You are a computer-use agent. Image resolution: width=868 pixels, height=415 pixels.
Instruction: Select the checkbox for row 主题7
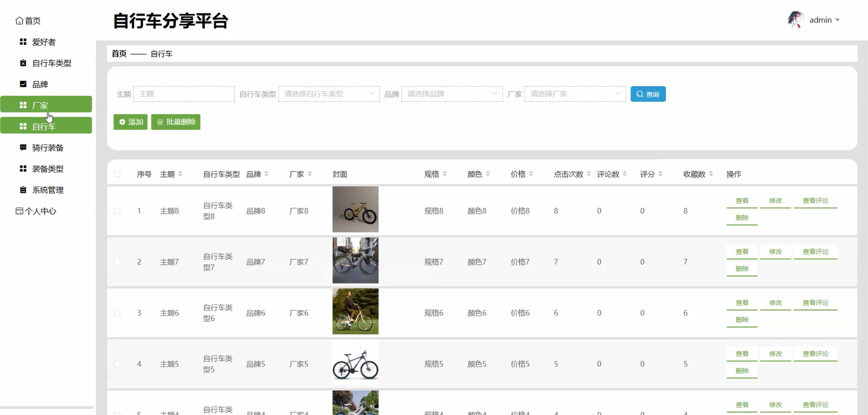click(117, 262)
